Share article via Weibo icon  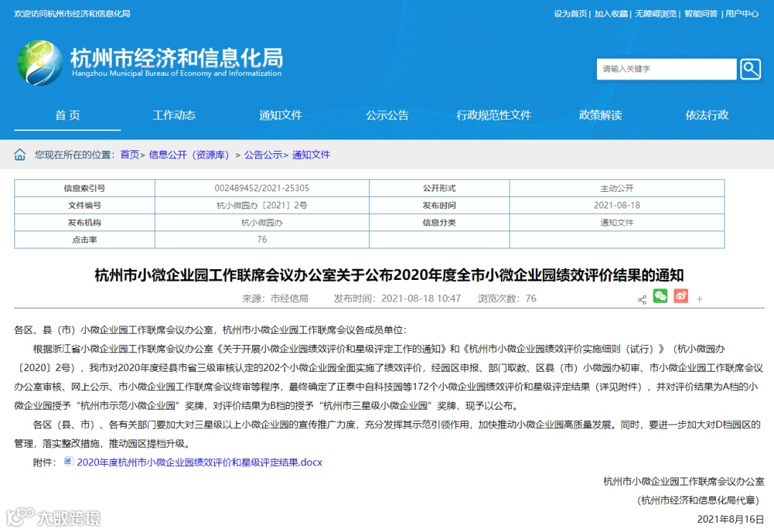coord(681,296)
